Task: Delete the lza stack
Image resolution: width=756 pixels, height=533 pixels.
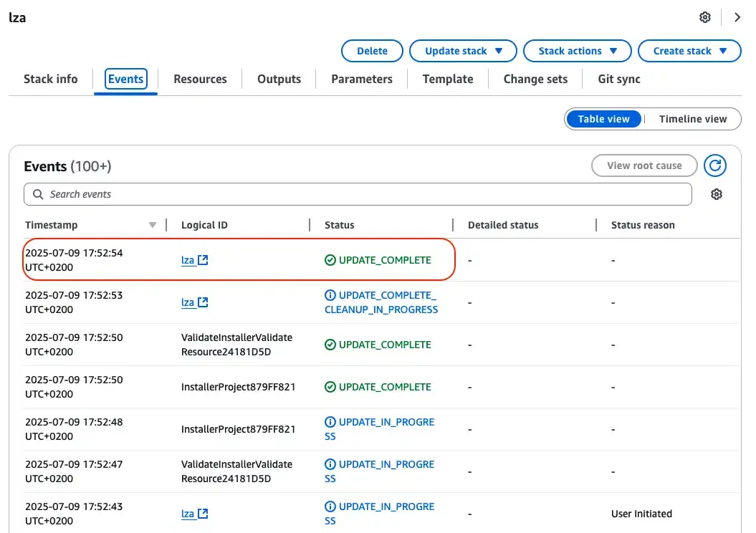Action: coord(372,51)
